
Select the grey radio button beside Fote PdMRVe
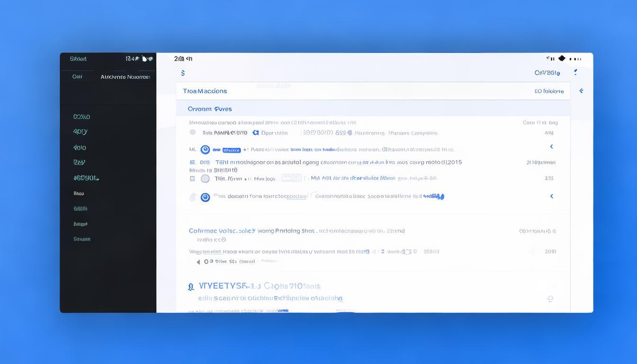pos(192,133)
